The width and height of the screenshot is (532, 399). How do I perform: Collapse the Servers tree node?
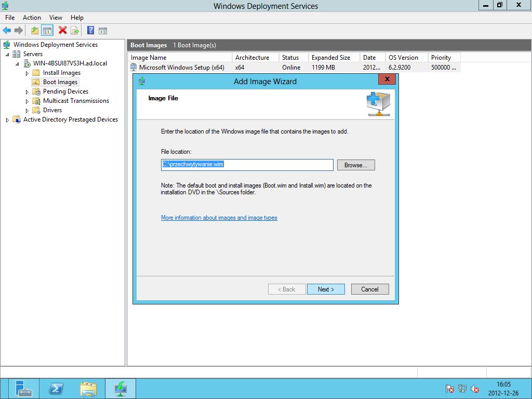pos(7,54)
